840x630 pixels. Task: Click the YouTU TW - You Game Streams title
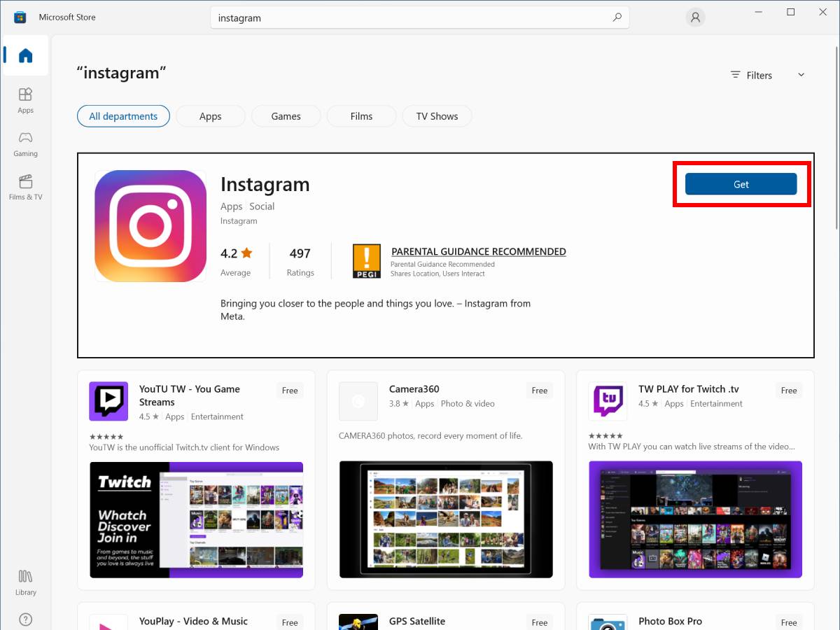pyautogui.click(x=190, y=395)
